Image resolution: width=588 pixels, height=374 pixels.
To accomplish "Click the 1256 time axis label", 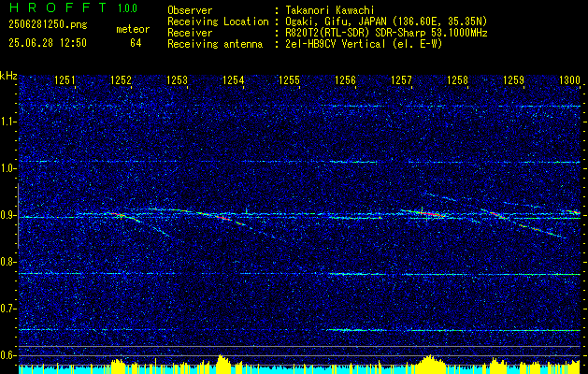I will point(345,79).
